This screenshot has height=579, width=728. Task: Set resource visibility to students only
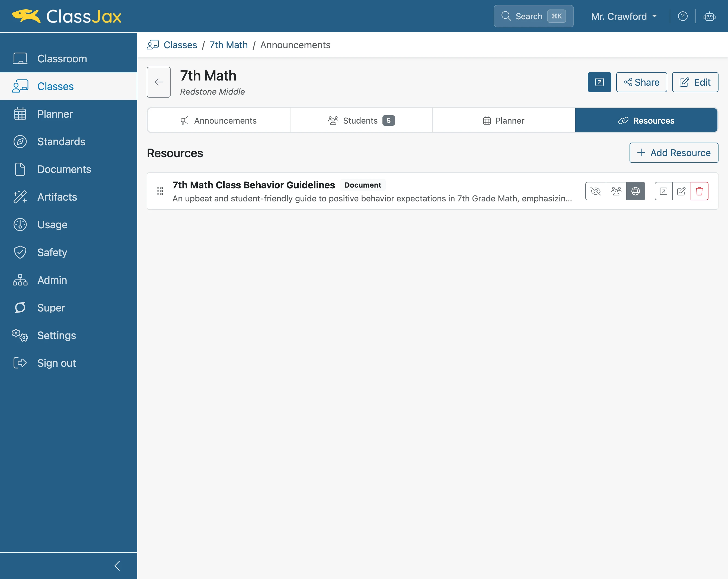click(616, 191)
